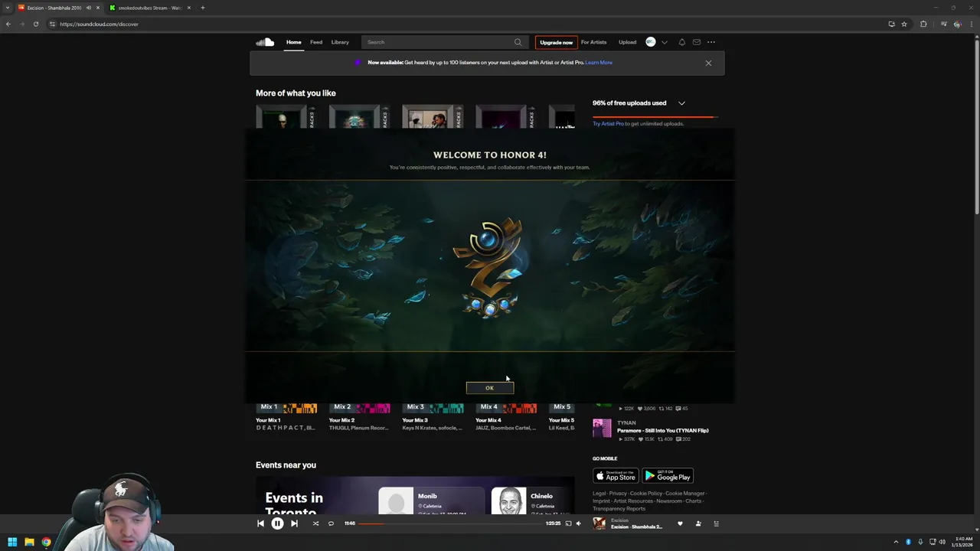Viewport: 980px width, 551px height.
Task: Toggle repeat in the player
Action: point(331,523)
